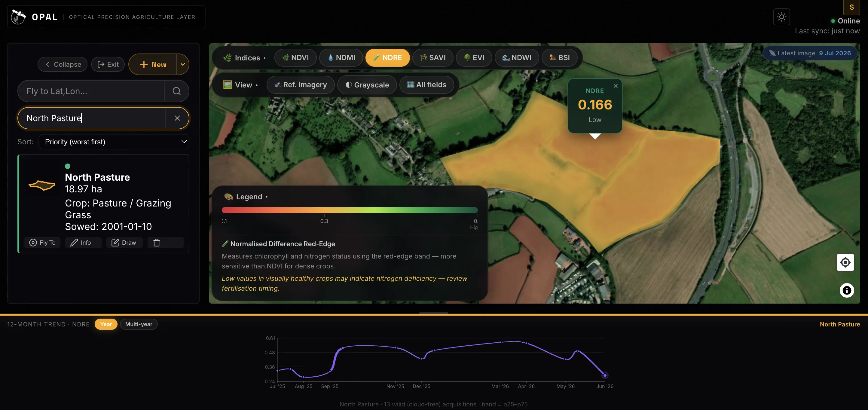Collapse the Indices toolbar group
Image resolution: width=868 pixels, height=410 pixels.
pyautogui.click(x=244, y=58)
